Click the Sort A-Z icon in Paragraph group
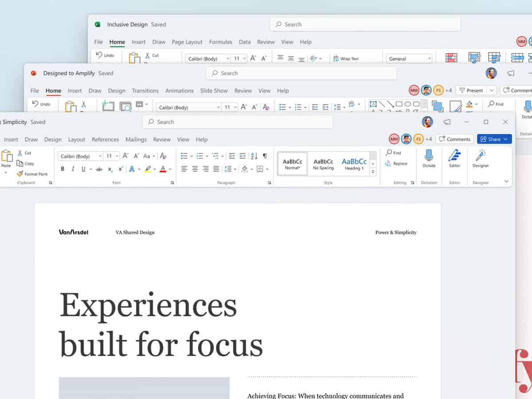 point(254,156)
